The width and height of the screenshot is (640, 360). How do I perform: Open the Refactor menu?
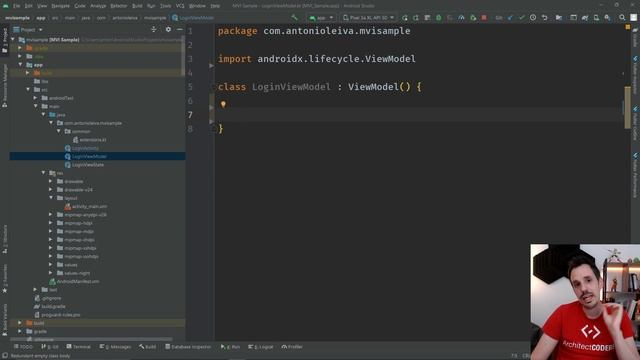119,6
